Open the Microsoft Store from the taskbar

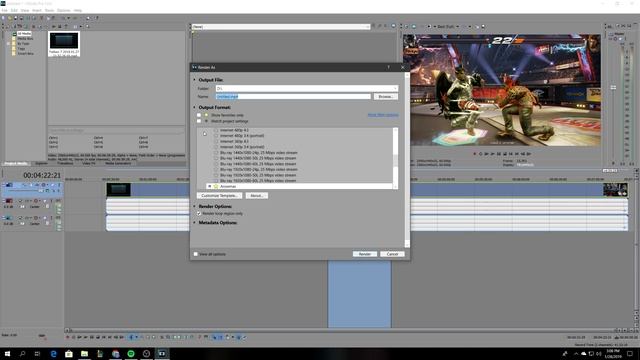point(69,353)
